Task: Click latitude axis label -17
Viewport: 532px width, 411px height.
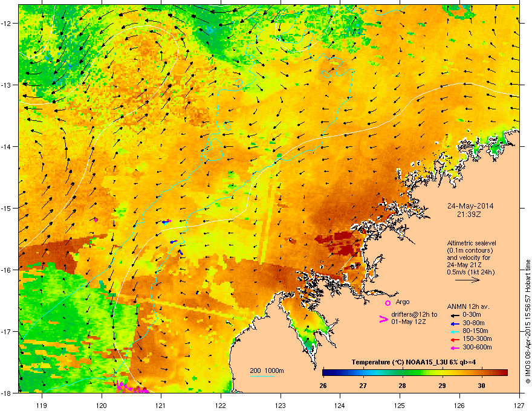Action: (6, 331)
